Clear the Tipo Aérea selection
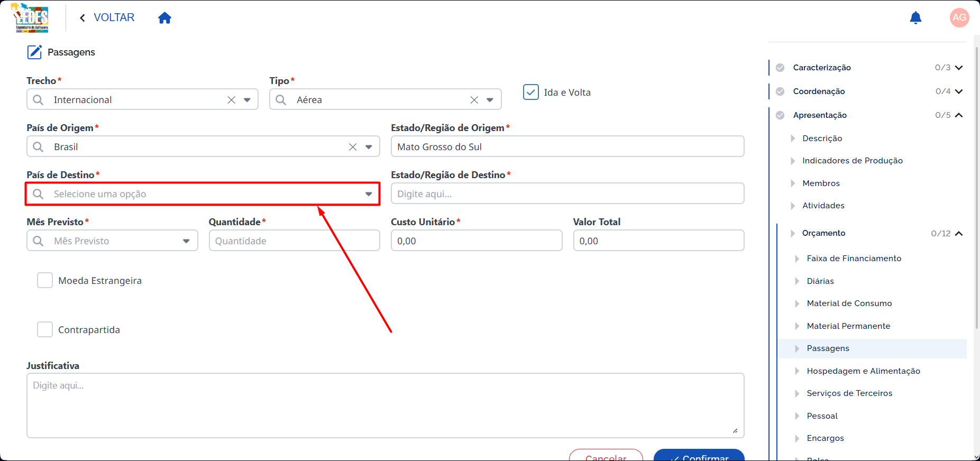This screenshot has height=461, width=980. click(x=474, y=100)
